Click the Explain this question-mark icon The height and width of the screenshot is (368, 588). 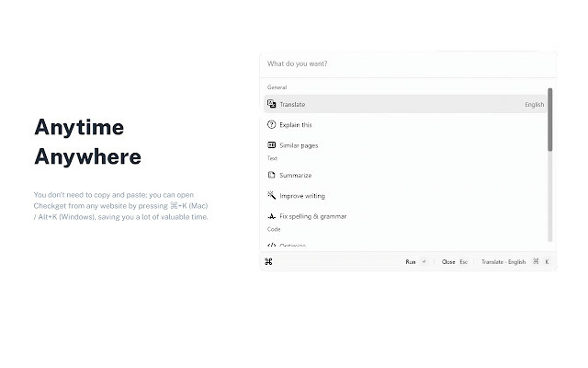[272, 124]
